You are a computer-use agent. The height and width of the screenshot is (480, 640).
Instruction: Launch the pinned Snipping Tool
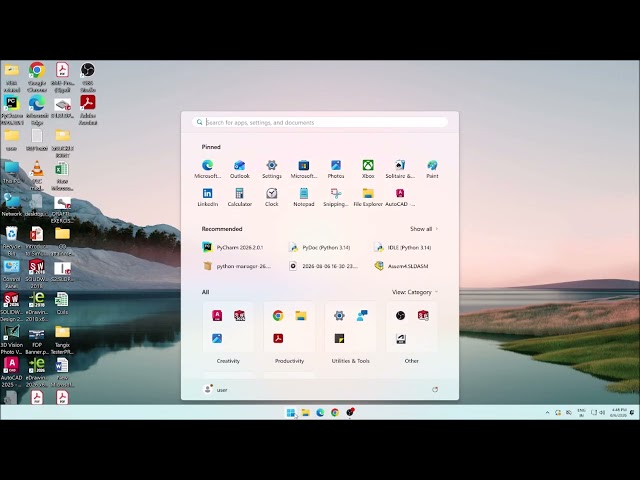pos(336,197)
